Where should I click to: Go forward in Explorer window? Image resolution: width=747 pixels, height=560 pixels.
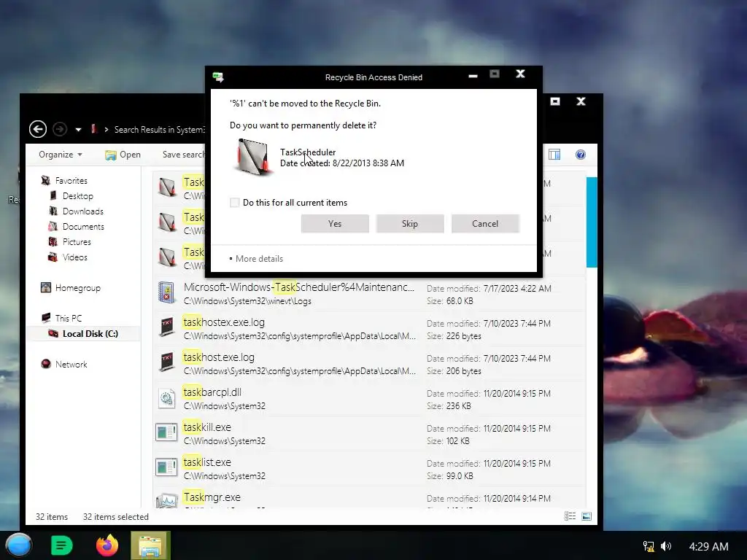(x=60, y=129)
